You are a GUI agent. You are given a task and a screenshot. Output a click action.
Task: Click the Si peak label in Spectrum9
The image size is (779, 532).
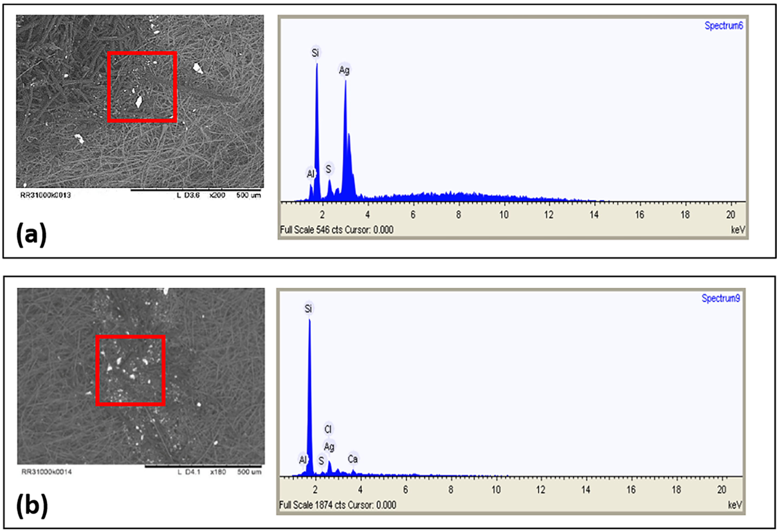pyautogui.click(x=308, y=309)
